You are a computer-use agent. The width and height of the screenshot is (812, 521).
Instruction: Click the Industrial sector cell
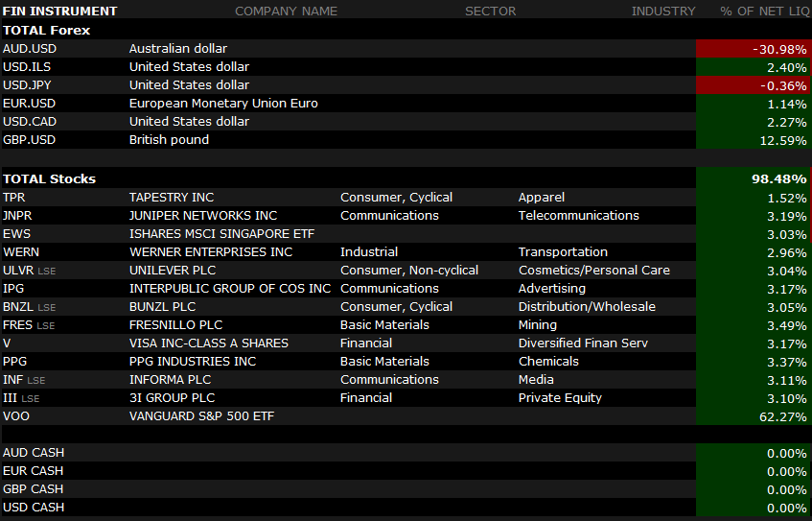369,252
